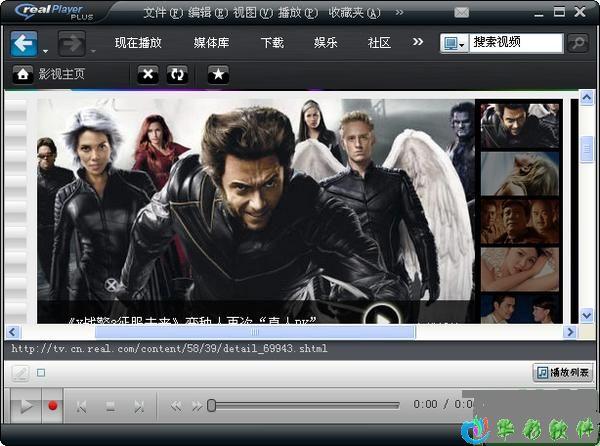
Task: Click the vertical scrollbar thumb
Action: pos(587,150)
